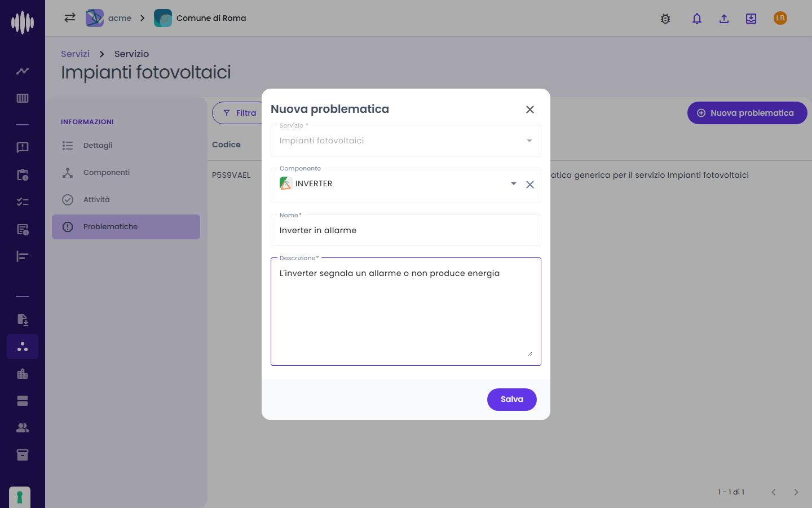Open the checklist sidebar icon
This screenshot has width=812, height=508.
23,202
